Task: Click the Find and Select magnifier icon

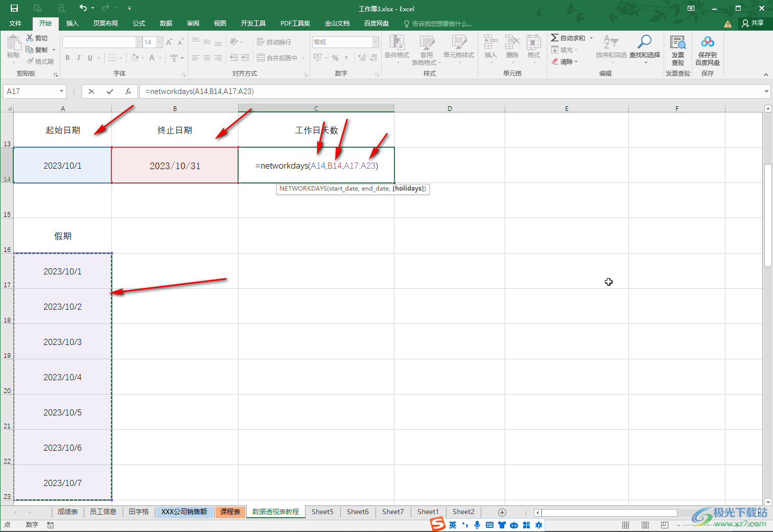Action: click(645, 42)
